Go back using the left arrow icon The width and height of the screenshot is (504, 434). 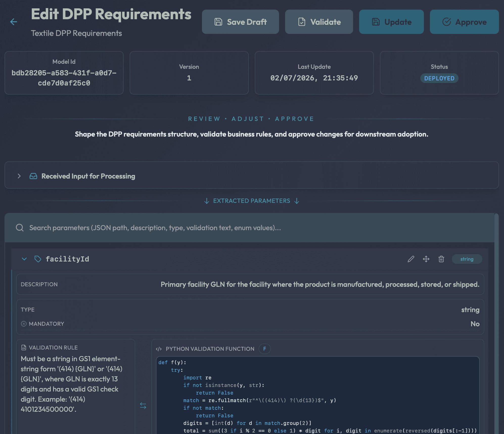pyautogui.click(x=14, y=22)
